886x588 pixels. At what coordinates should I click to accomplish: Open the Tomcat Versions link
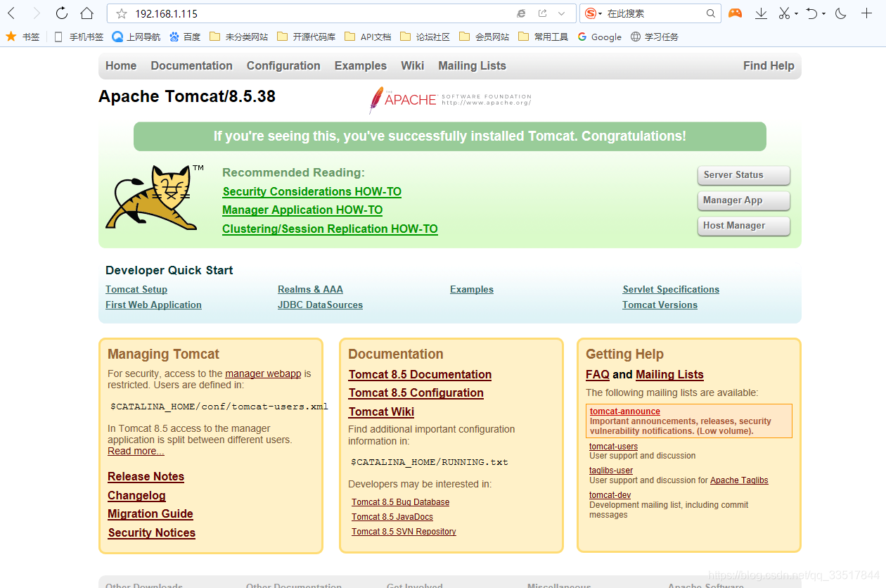660,305
